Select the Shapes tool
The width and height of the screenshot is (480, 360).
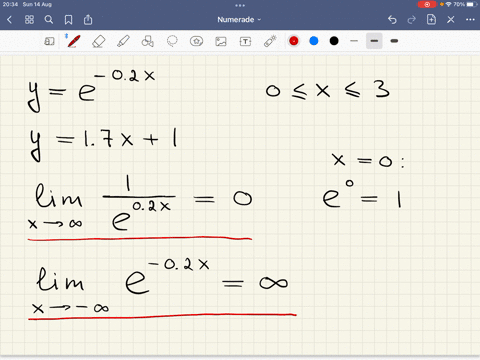(x=147, y=41)
